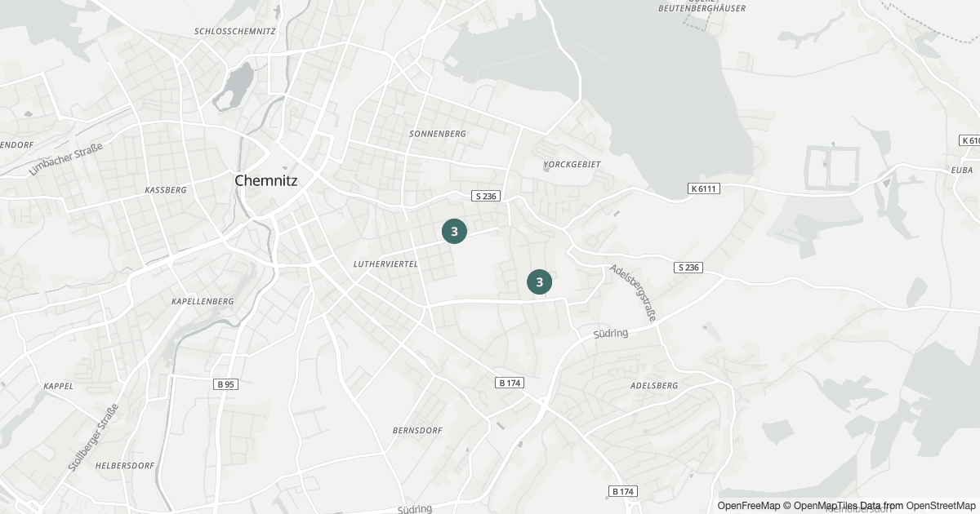Select the YORCKGEBIET district label
This screenshot has height=514, width=980.
coord(572,164)
